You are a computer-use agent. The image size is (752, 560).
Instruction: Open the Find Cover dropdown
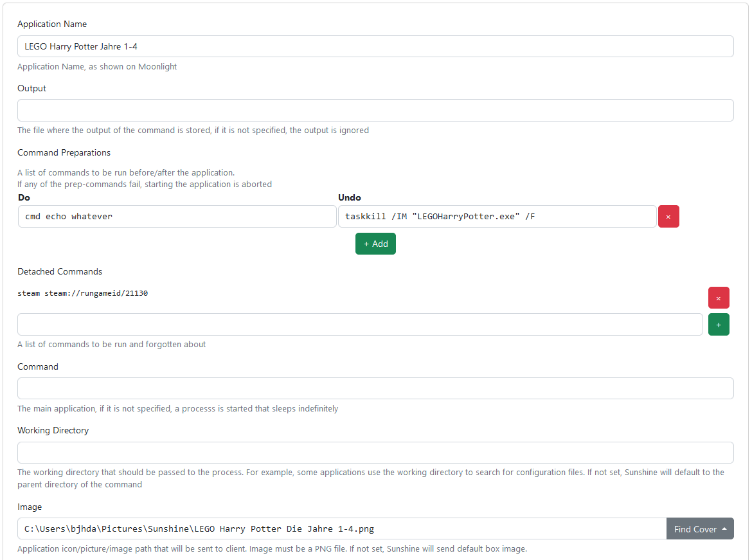pos(700,528)
